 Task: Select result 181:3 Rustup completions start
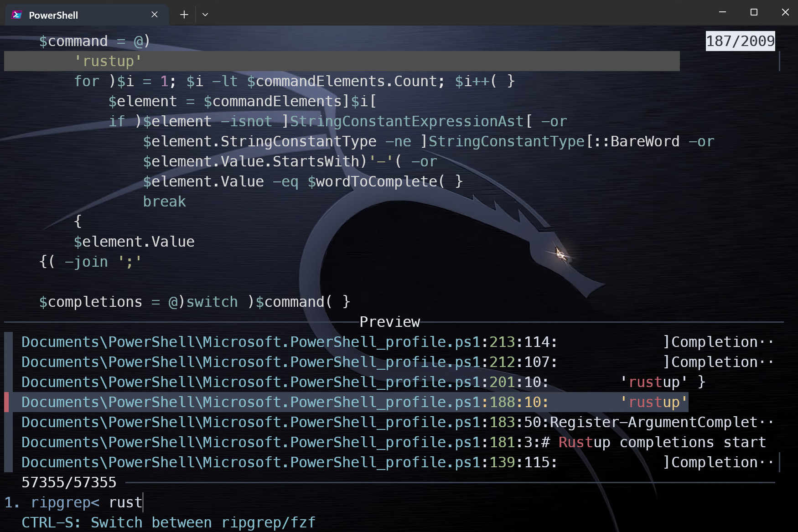394,442
